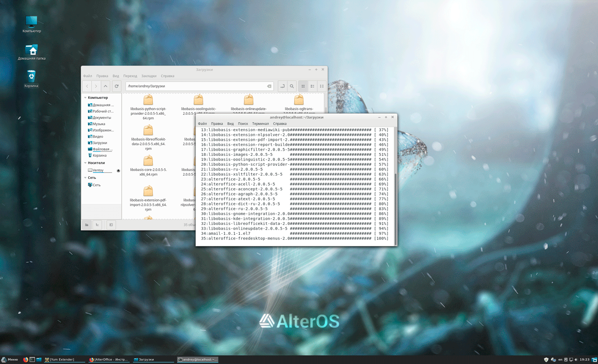Toggle location entry mode button in file manager
The width and height of the screenshot is (598, 364).
282,86
